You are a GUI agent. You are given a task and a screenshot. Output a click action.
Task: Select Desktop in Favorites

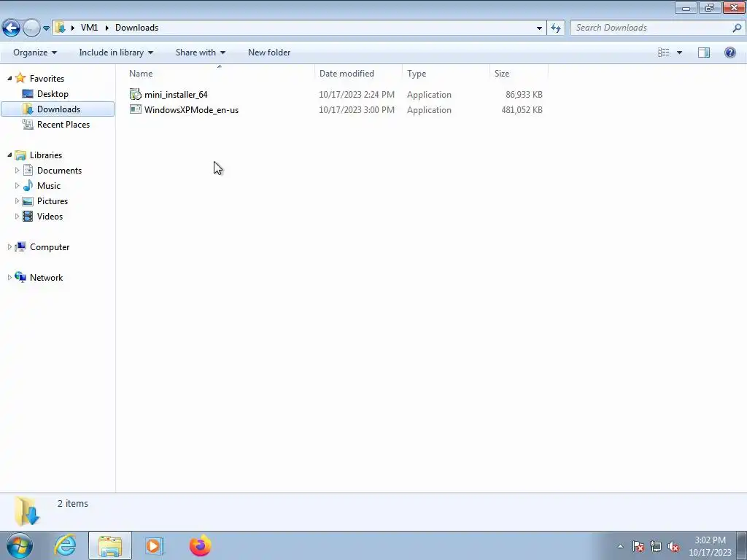point(53,94)
